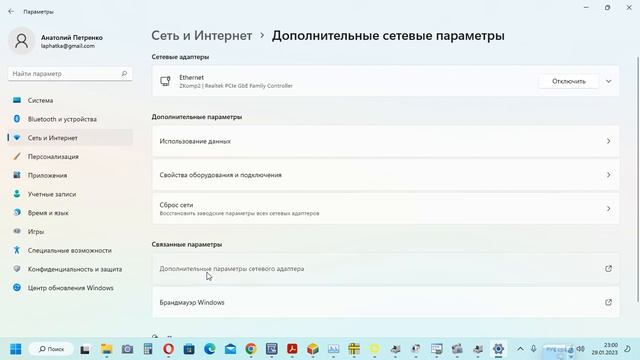Screen dimensions: 640x360
Task: Click chevron on Свойства оборудования row
Action: (x=608, y=175)
